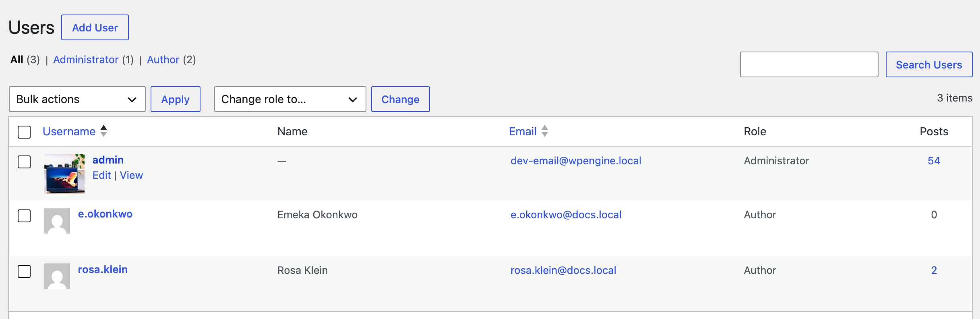Click rosa.klein's default avatar icon
The image size is (980, 319).
[57, 276]
